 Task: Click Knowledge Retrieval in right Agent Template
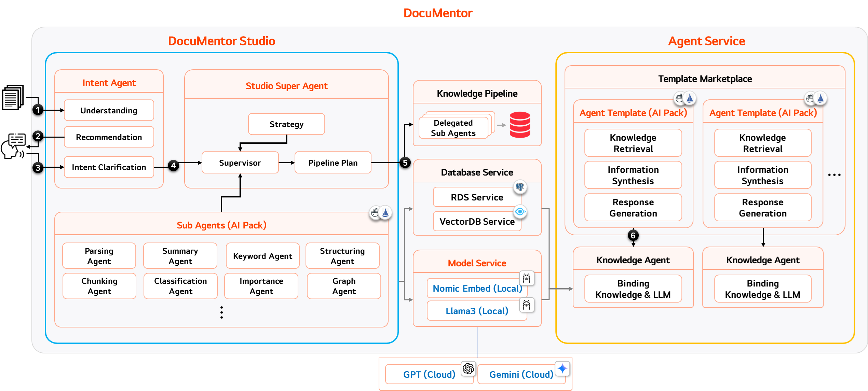pyautogui.click(x=763, y=143)
